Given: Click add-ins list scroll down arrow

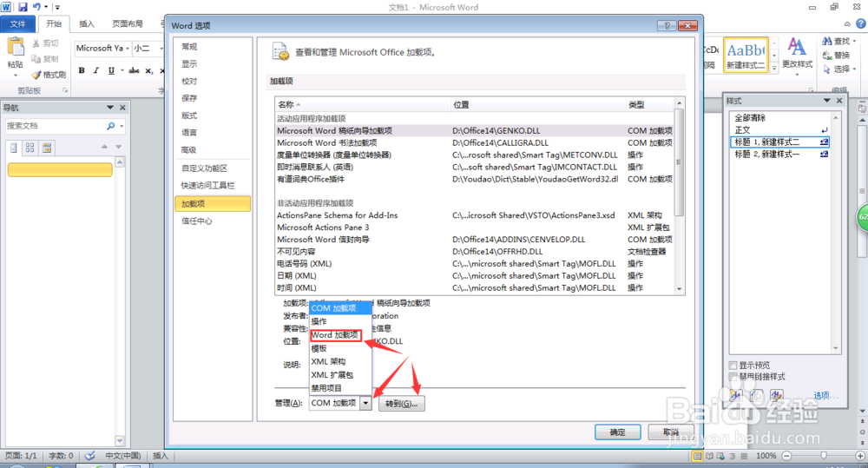Looking at the screenshot, I should tap(679, 289).
